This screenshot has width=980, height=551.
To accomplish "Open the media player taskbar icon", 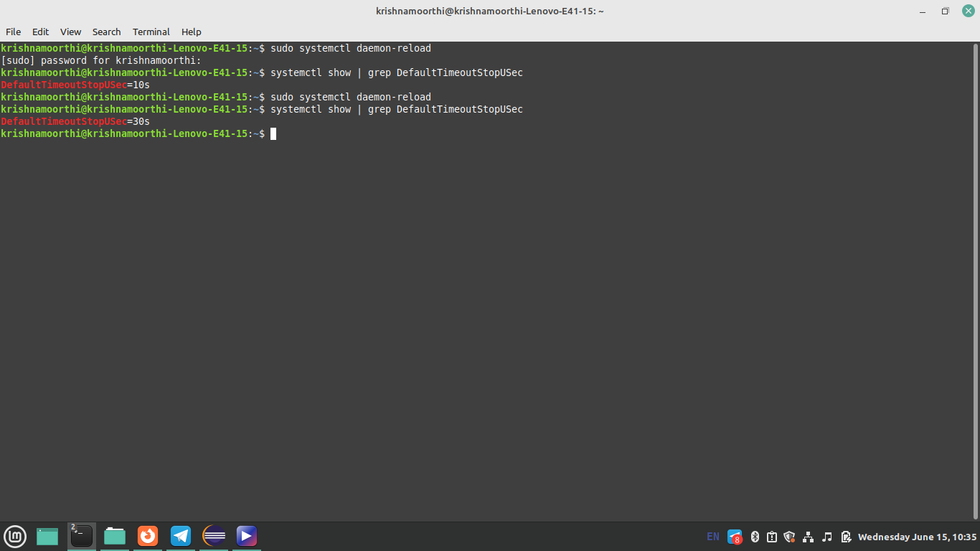I will coord(247,536).
